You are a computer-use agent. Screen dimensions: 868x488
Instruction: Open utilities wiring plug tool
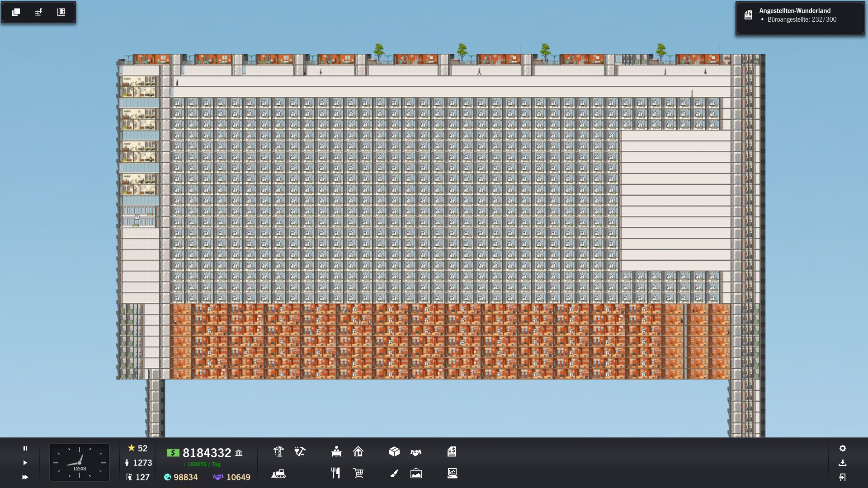pyautogui.click(x=300, y=451)
